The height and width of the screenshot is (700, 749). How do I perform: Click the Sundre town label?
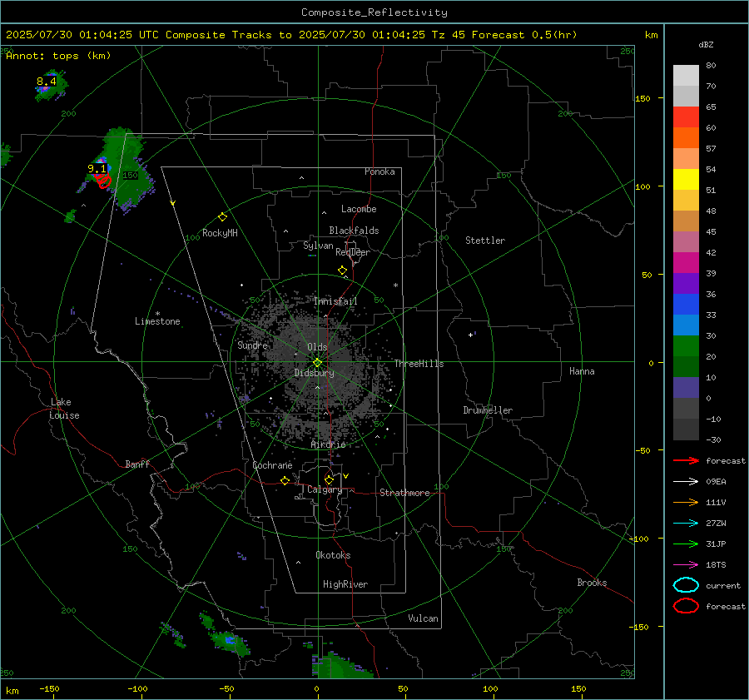(253, 345)
